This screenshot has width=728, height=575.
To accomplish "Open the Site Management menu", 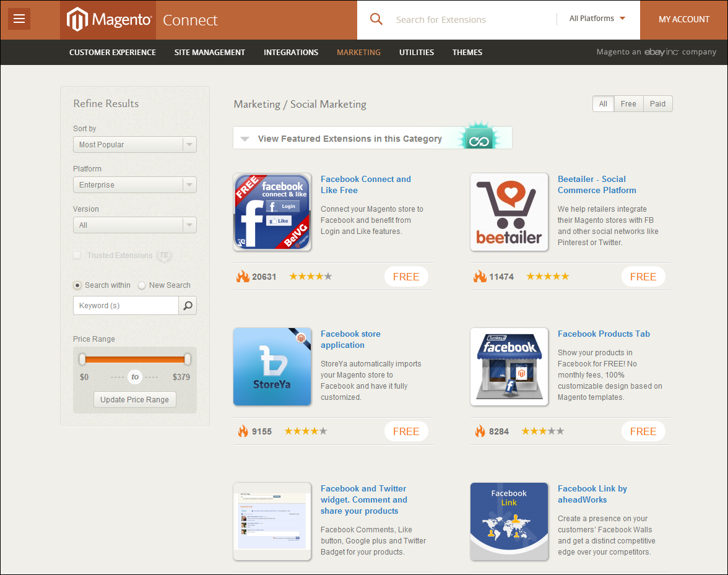I will click(209, 53).
